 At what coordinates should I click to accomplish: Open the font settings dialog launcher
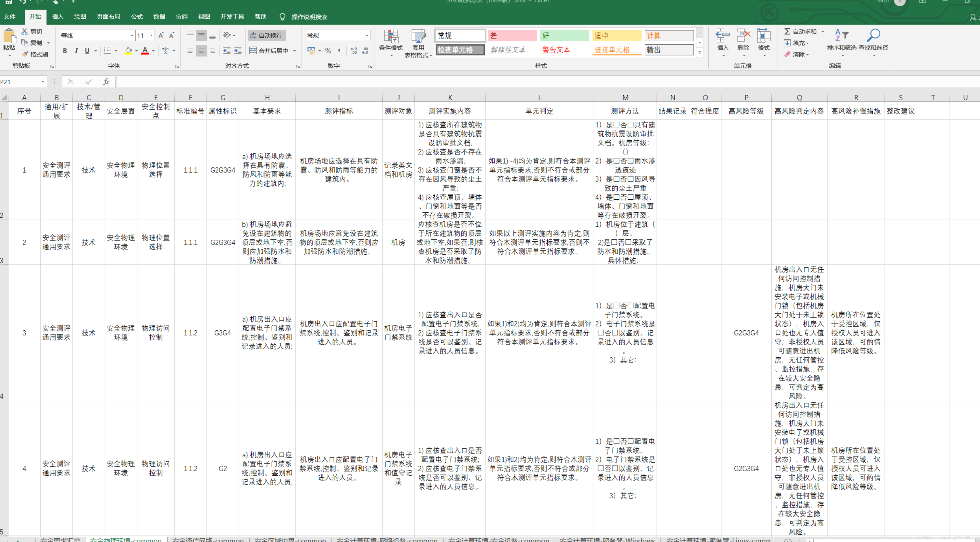(177, 66)
